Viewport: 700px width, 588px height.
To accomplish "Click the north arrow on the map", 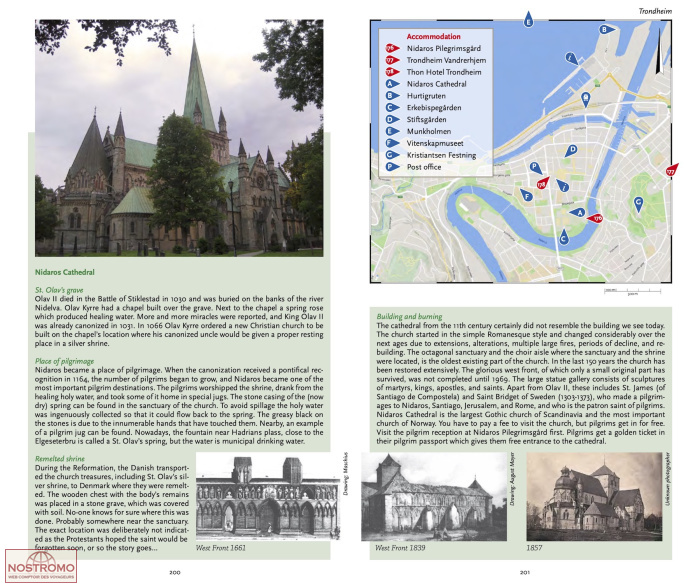I will [658, 51].
